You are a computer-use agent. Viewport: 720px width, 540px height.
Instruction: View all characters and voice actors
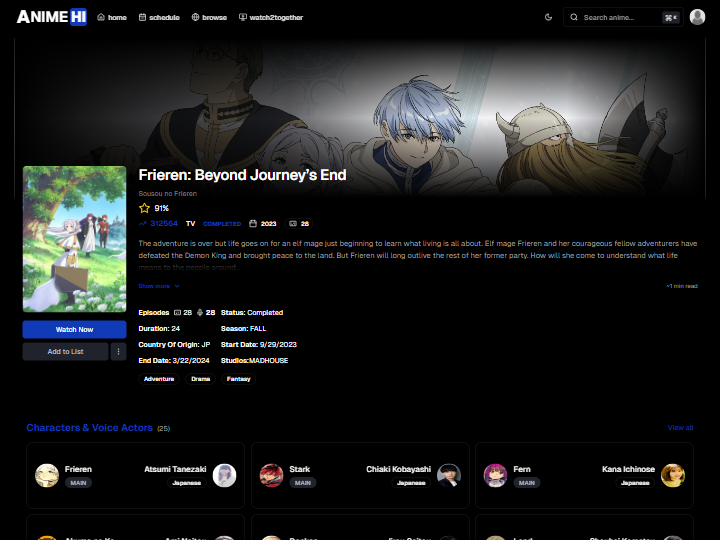680,428
